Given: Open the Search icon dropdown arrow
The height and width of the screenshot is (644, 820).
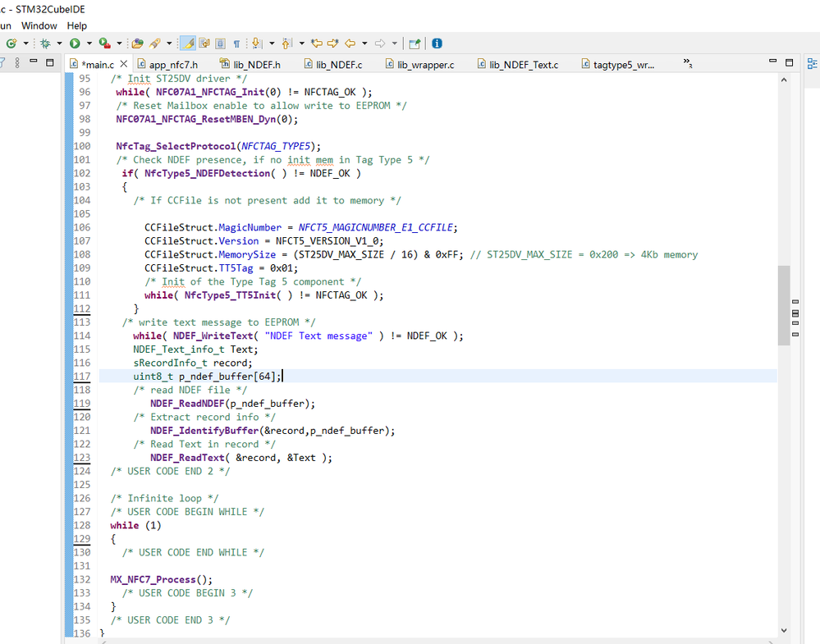Looking at the screenshot, I should click(x=169, y=43).
